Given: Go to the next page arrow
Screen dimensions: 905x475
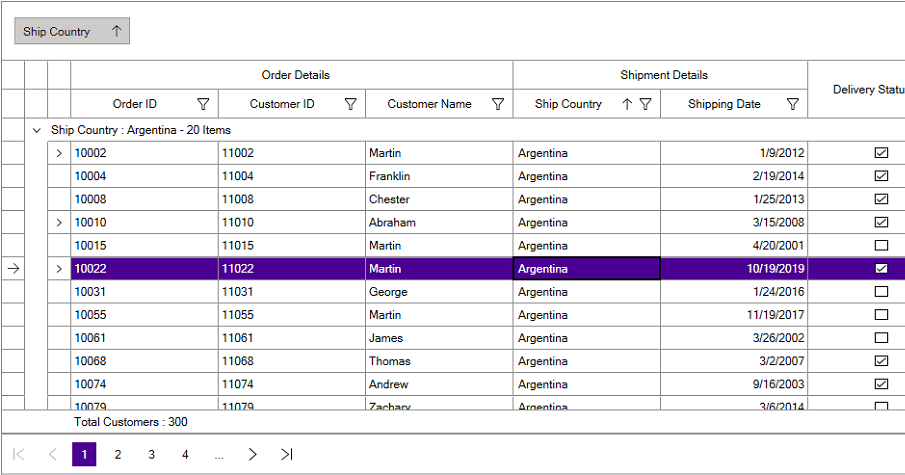Looking at the screenshot, I should point(253,455).
